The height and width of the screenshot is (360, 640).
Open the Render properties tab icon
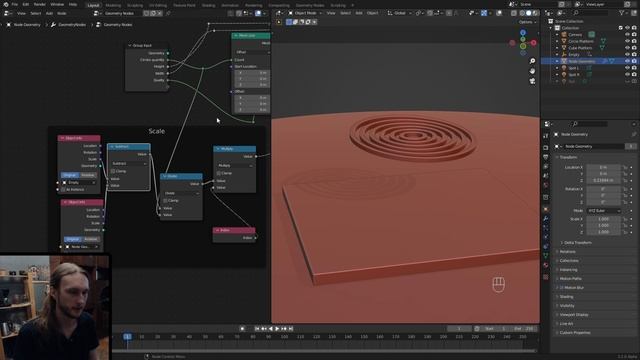click(x=546, y=147)
